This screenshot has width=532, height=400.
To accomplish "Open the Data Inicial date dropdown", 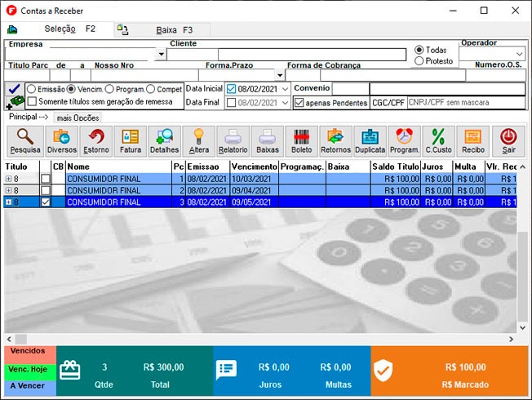I will tap(285, 88).
